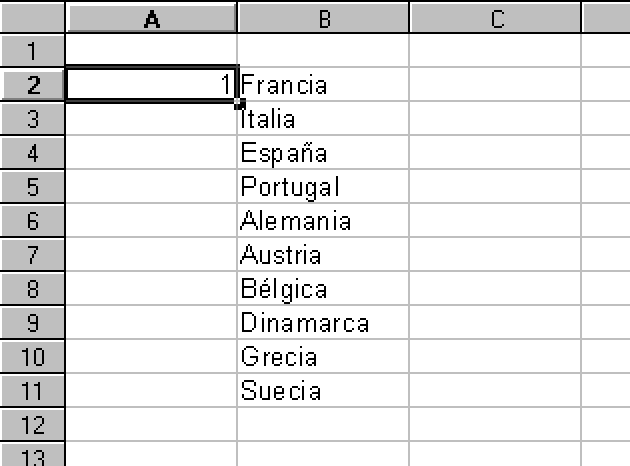Click the column C header
The width and height of the screenshot is (630, 466).
(x=495, y=18)
